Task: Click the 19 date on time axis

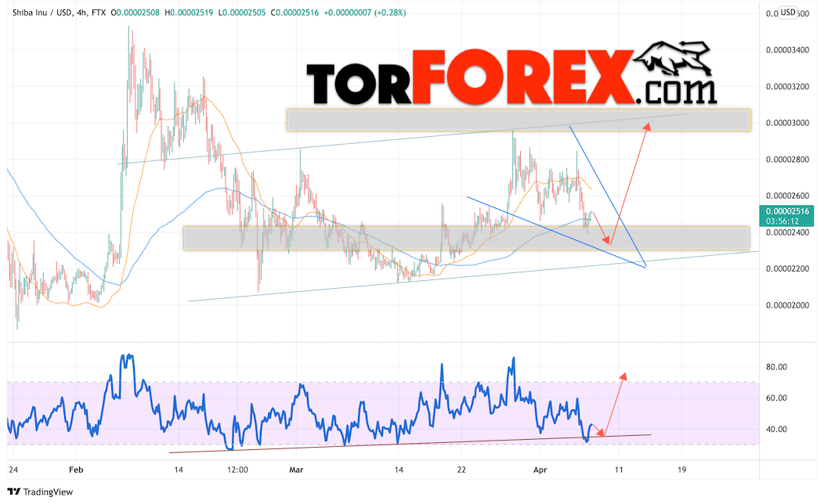Action: point(681,470)
